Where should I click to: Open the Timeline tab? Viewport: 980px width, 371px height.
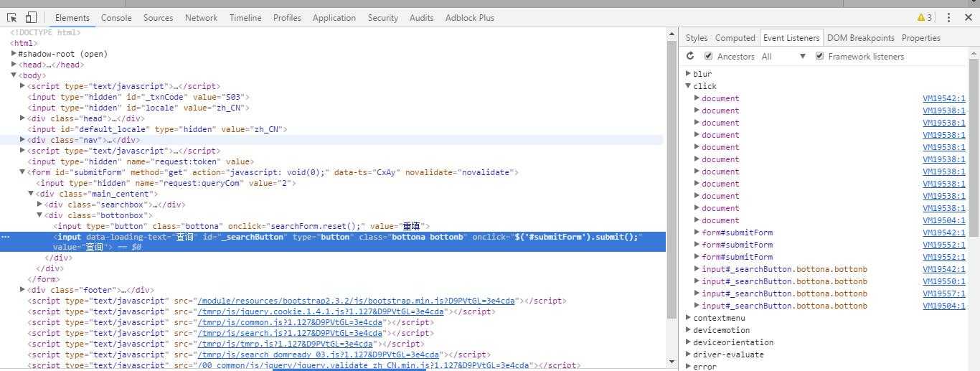tap(245, 17)
